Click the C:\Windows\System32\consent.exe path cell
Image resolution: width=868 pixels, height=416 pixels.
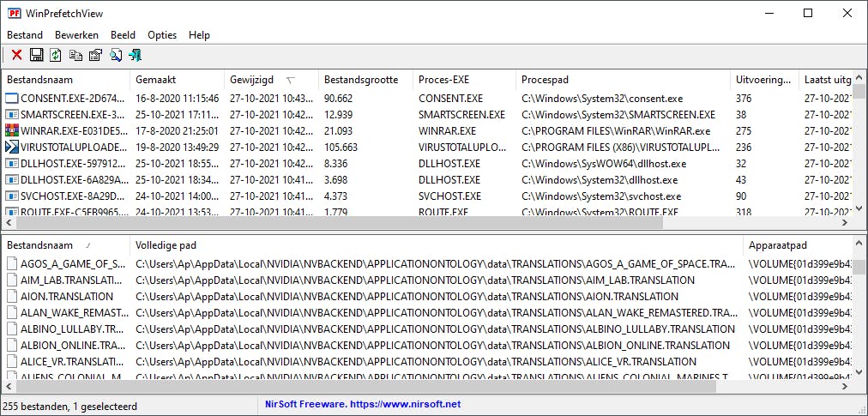(602, 99)
